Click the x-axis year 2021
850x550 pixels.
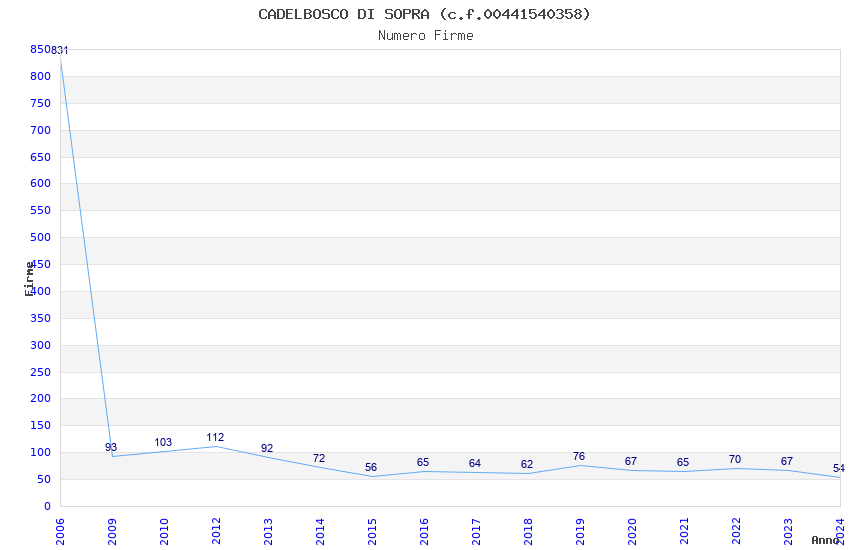coord(685,532)
